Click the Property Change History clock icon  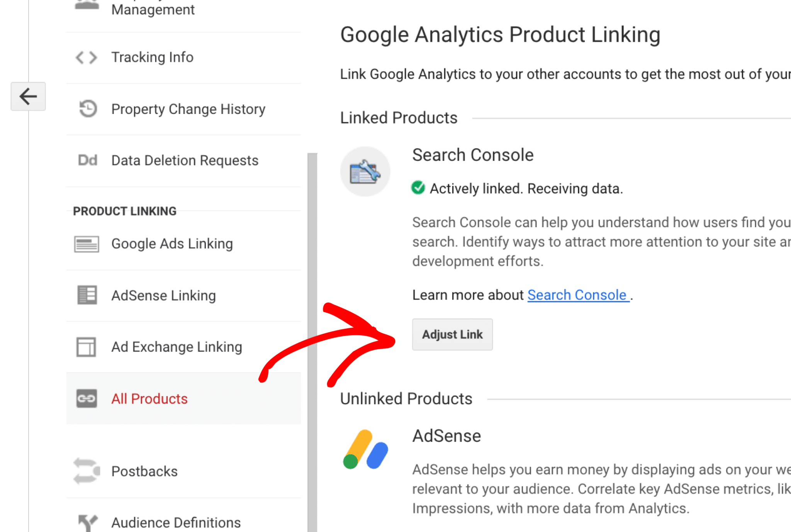tap(88, 109)
